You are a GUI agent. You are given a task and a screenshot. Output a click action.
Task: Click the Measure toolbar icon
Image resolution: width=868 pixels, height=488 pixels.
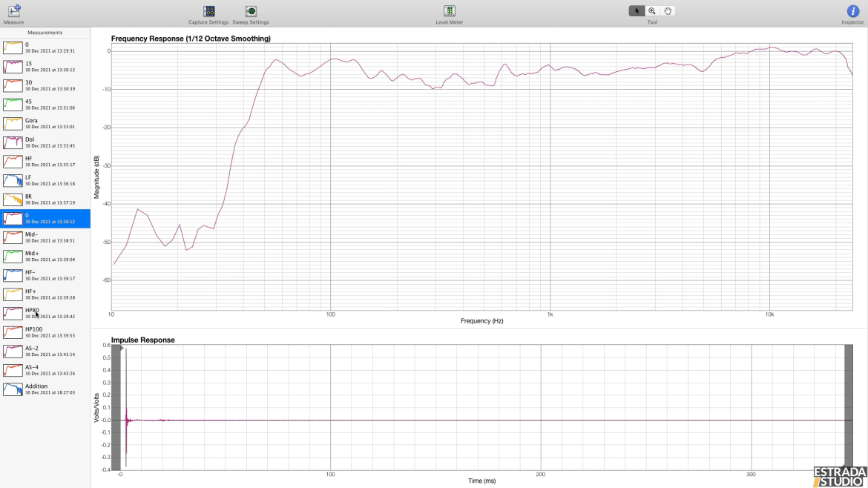click(14, 10)
